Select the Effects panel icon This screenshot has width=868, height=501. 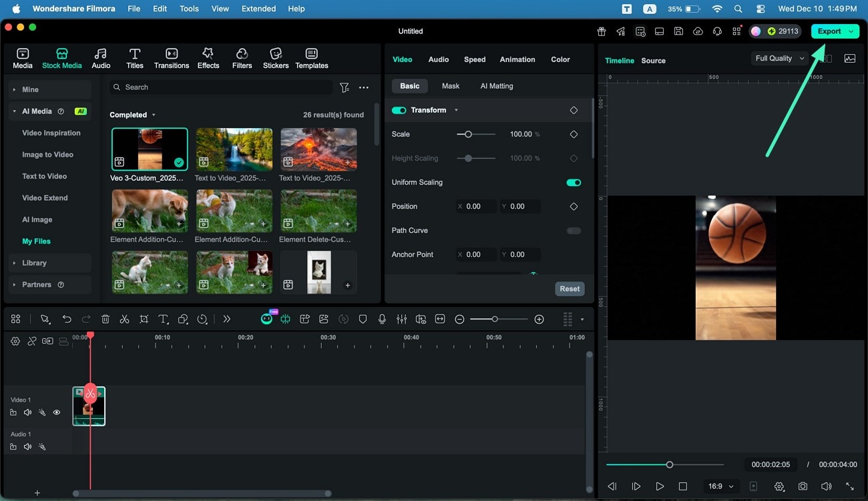click(208, 57)
